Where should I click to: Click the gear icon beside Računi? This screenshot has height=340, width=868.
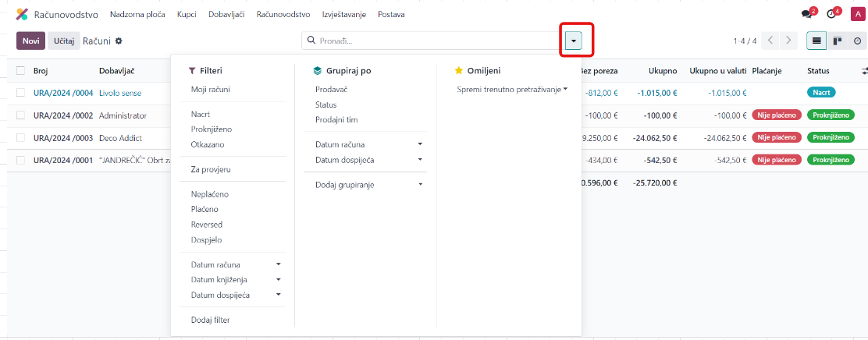point(119,41)
